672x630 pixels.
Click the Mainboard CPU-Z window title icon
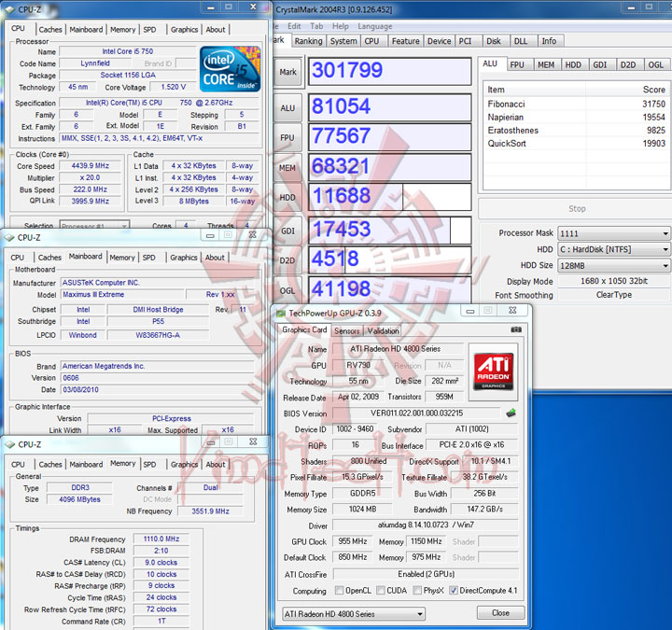coord(9,237)
